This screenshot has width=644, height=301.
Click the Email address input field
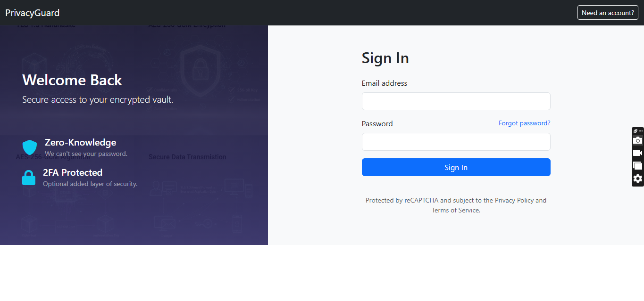point(456,101)
